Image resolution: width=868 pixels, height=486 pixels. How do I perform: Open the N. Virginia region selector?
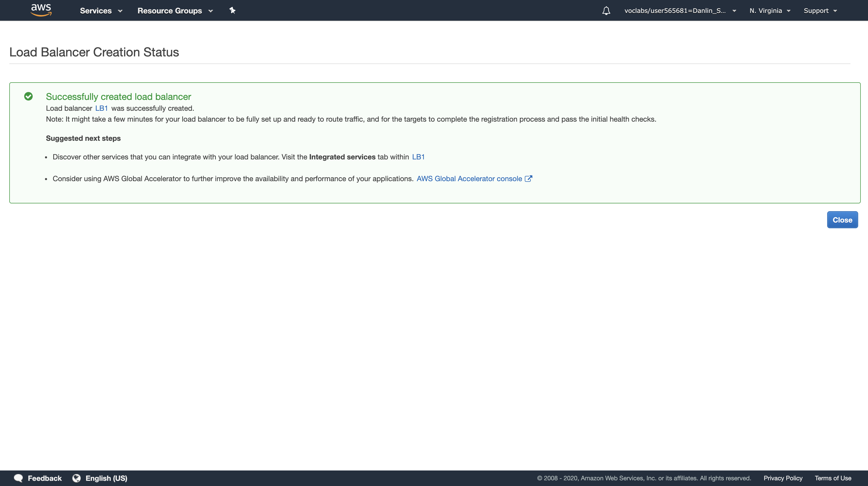coord(770,11)
